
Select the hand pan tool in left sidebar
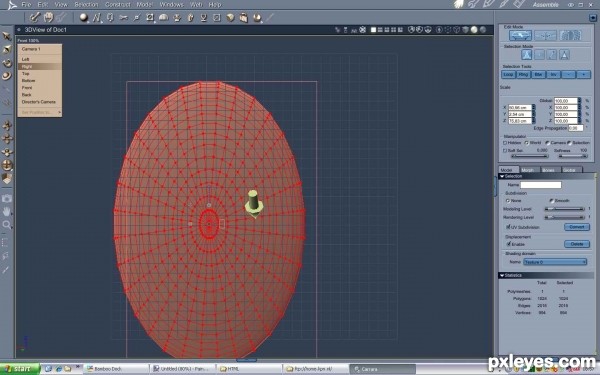(x=7, y=211)
